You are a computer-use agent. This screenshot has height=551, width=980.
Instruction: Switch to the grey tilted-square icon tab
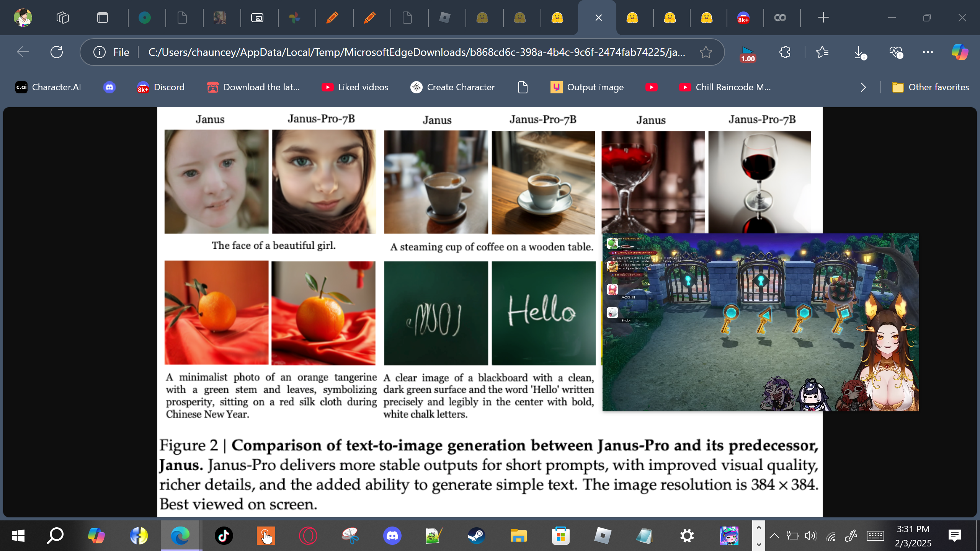click(445, 18)
